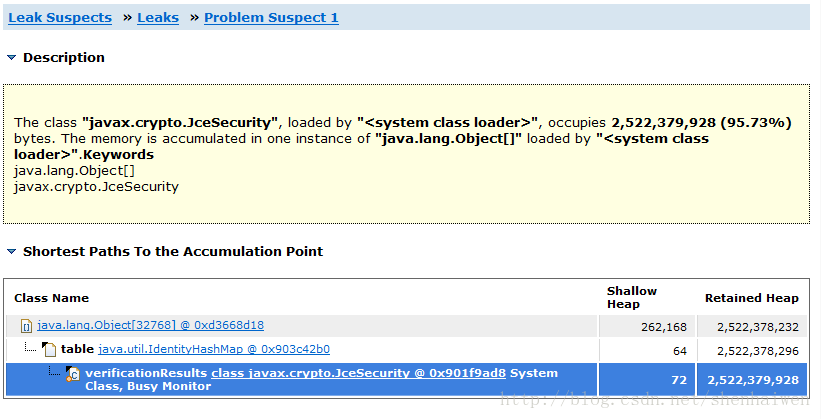Collapse the Shortest Paths section triangle
Screen dimensions: 821x419
click(x=12, y=252)
